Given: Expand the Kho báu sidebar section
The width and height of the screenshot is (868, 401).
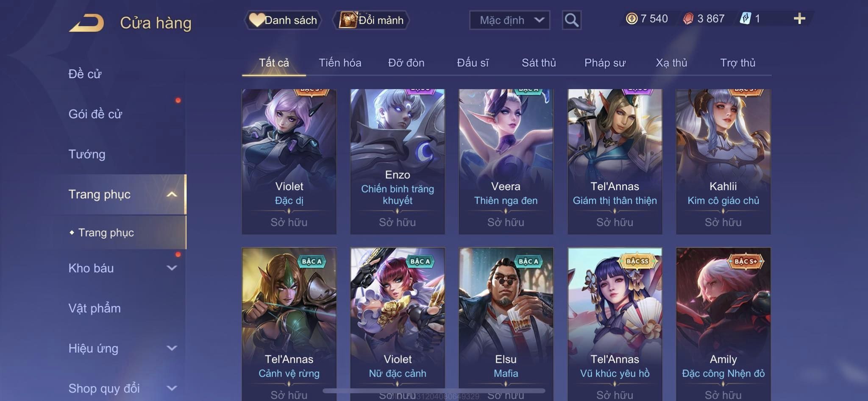Looking at the screenshot, I should [x=172, y=268].
